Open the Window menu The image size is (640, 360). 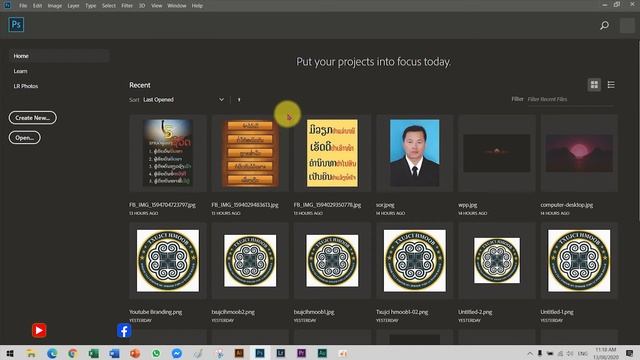[x=177, y=6]
